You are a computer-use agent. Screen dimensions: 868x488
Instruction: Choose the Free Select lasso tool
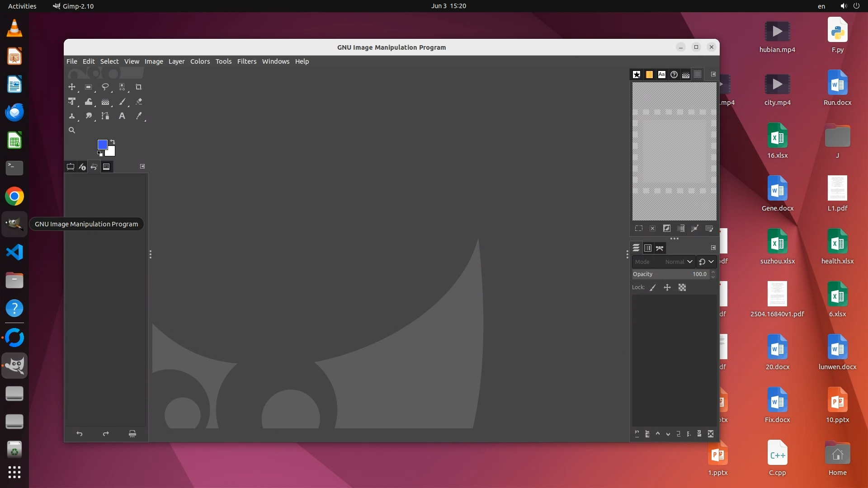[105, 87]
